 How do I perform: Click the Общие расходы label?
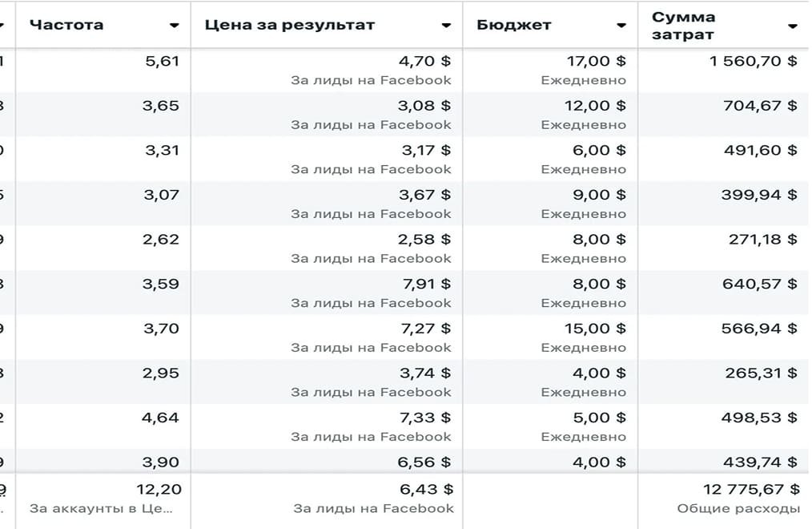[738, 508]
